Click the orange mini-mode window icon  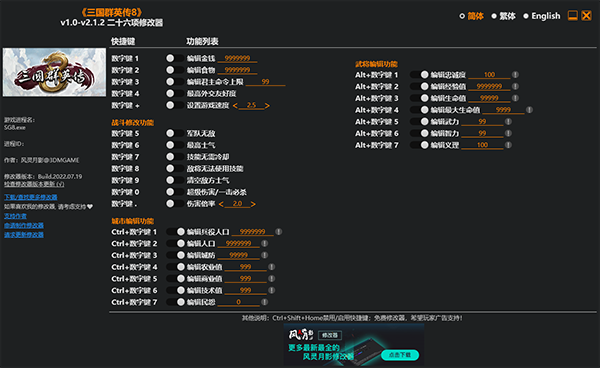[572, 16]
